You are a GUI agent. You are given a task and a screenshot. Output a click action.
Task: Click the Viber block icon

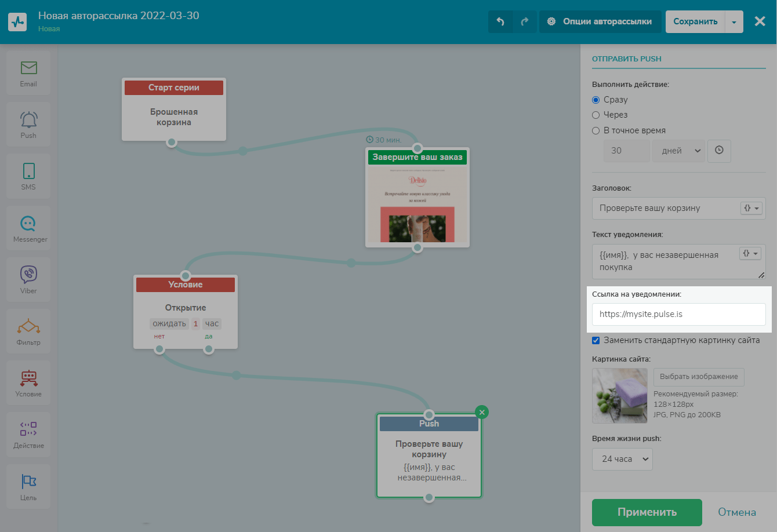coord(28,275)
